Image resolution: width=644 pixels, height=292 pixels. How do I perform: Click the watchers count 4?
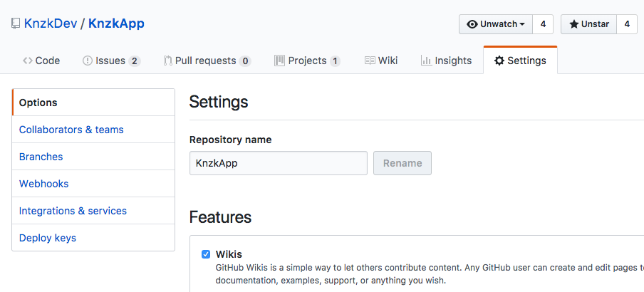click(543, 24)
